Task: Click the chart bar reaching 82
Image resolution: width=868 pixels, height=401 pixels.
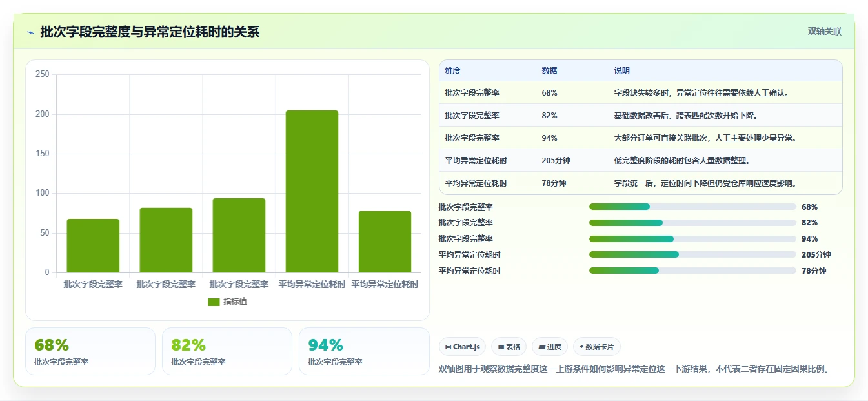Action: 166,240
